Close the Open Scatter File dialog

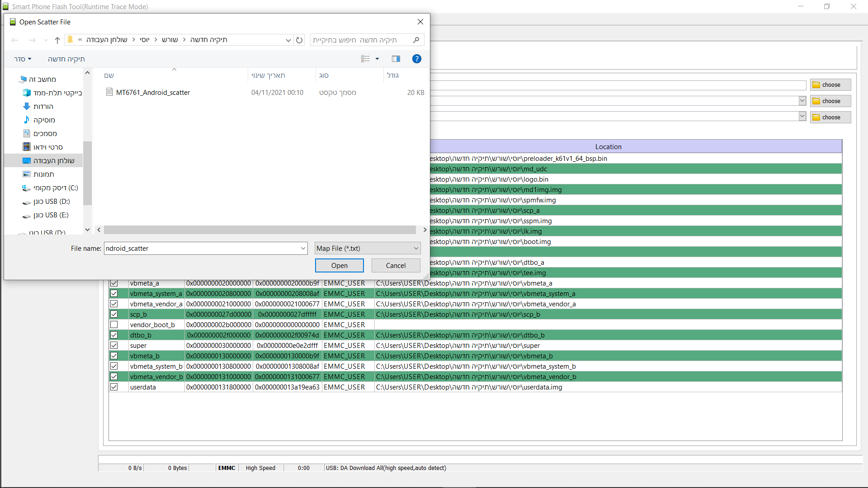(420, 22)
